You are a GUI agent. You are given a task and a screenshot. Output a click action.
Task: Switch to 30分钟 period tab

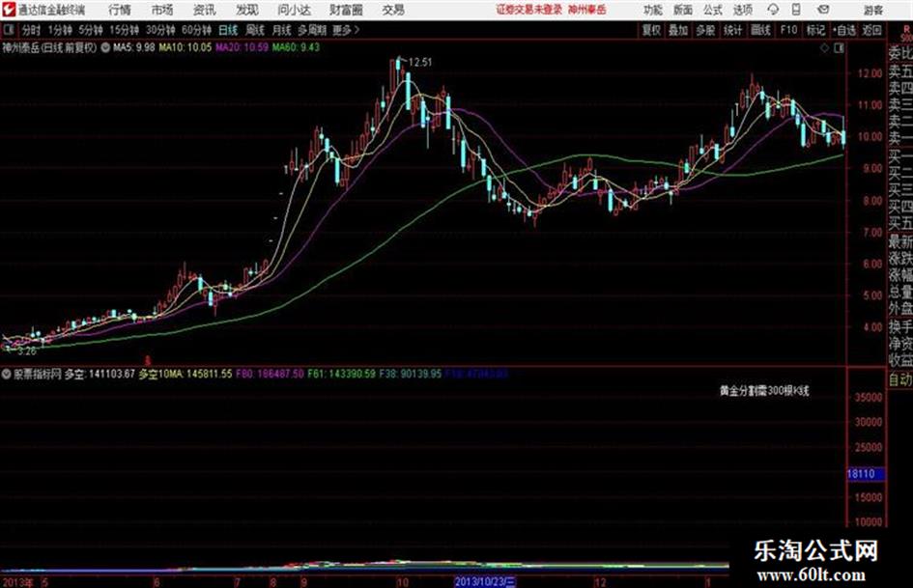point(160,30)
